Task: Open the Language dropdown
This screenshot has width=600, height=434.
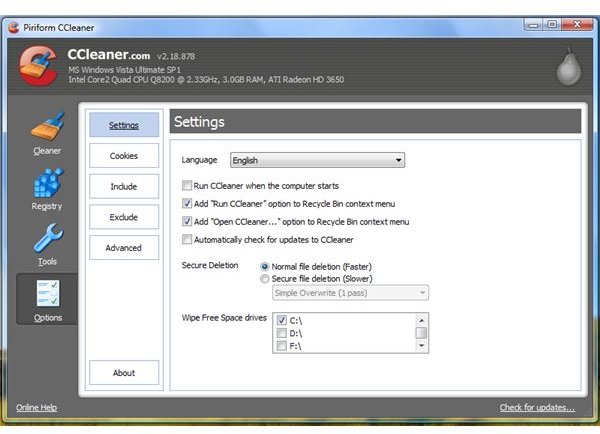Action: click(x=318, y=160)
